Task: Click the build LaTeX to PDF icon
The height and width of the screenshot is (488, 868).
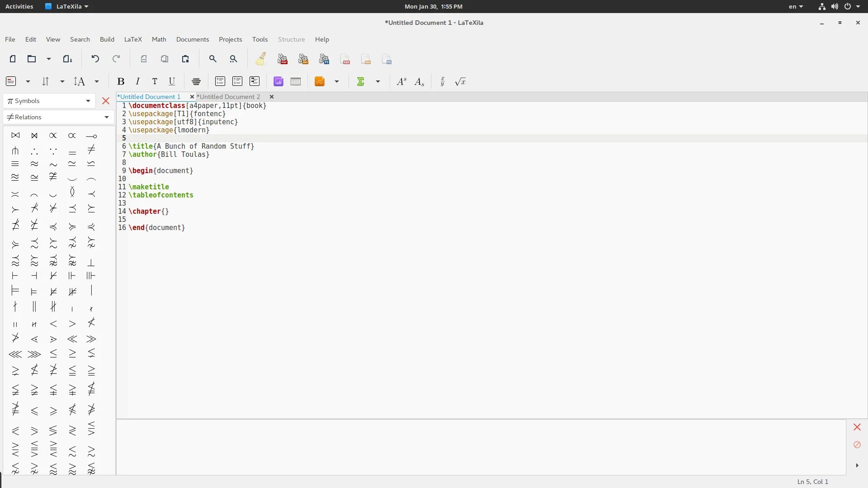Action: [283, 59]
